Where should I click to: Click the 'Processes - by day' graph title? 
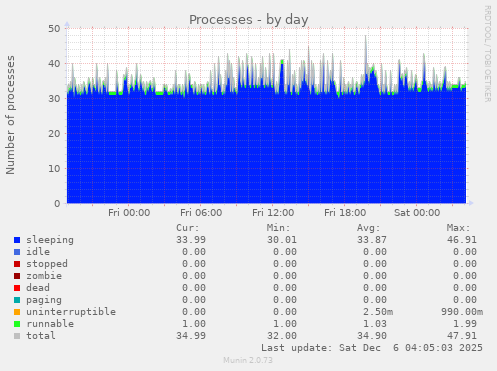coord(249,20)
